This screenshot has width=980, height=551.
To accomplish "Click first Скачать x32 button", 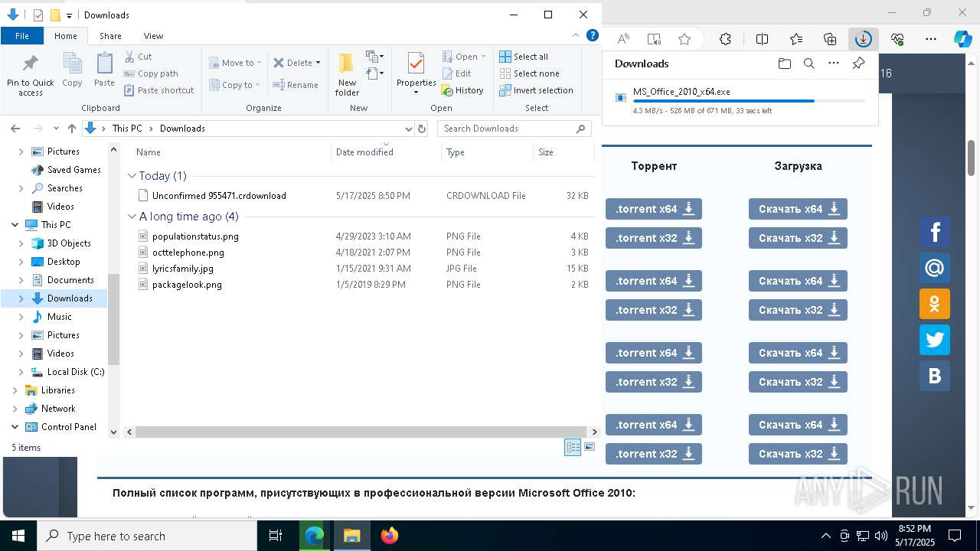I will click(798, 238).
